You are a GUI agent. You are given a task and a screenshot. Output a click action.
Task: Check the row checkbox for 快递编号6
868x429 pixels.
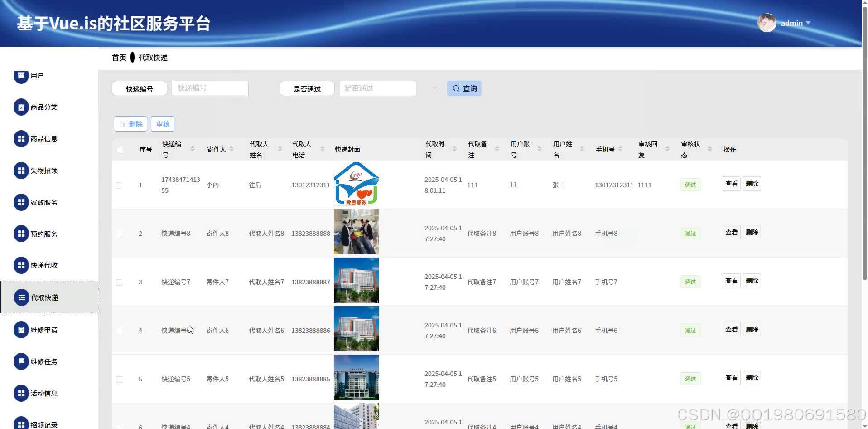(119, 331)
